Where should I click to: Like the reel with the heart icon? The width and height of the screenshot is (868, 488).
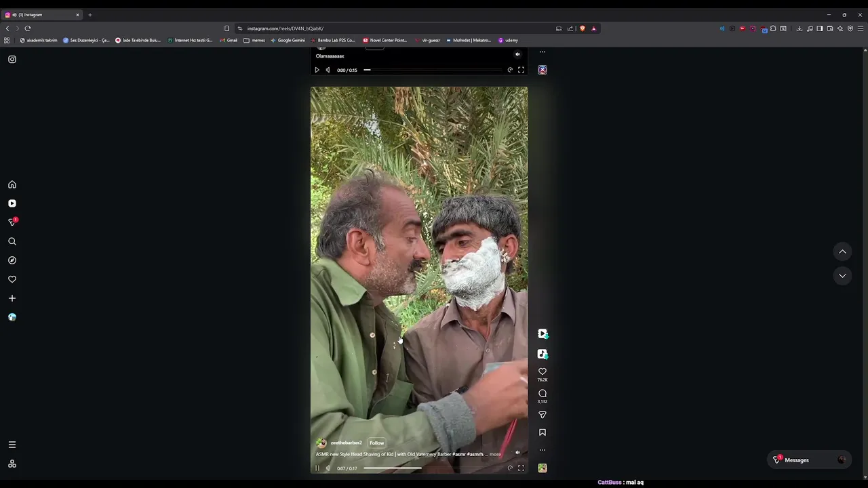coord(542,371)
